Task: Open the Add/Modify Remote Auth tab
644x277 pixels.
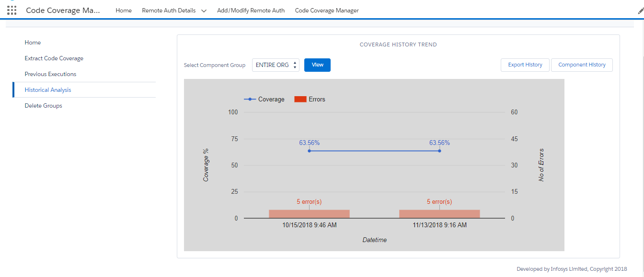Action: coord(251,10)
